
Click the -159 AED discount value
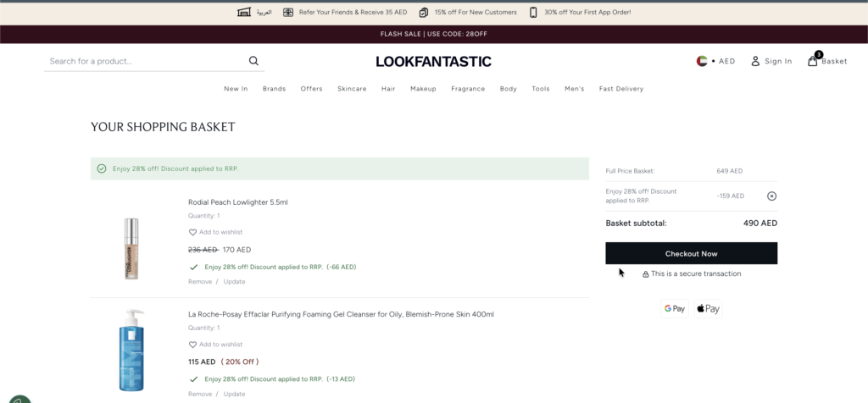point(730,196)
